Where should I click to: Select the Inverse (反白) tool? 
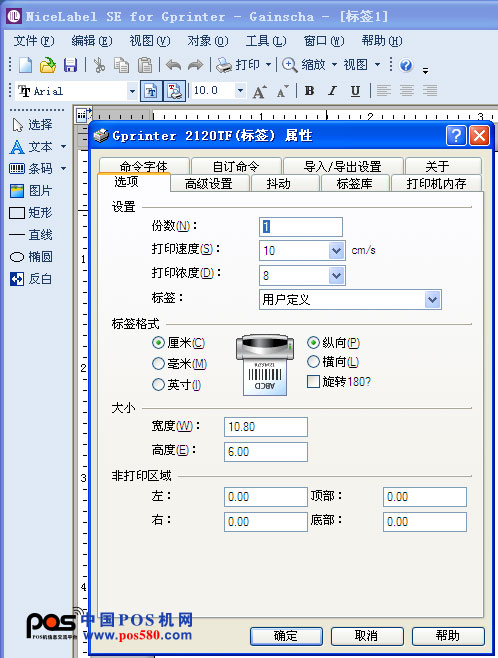[x=30, y=279]
